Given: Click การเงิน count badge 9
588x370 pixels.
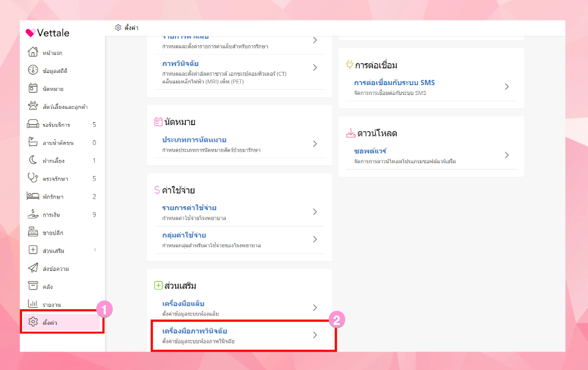Looking at the screenshot, I should (x=94, y=215).
